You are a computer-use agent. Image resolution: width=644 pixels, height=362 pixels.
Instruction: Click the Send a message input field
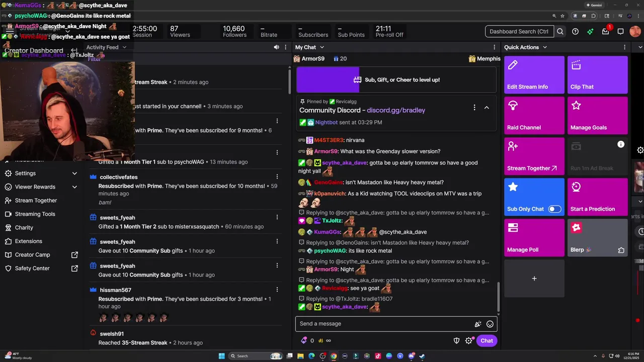coord(385,324)
